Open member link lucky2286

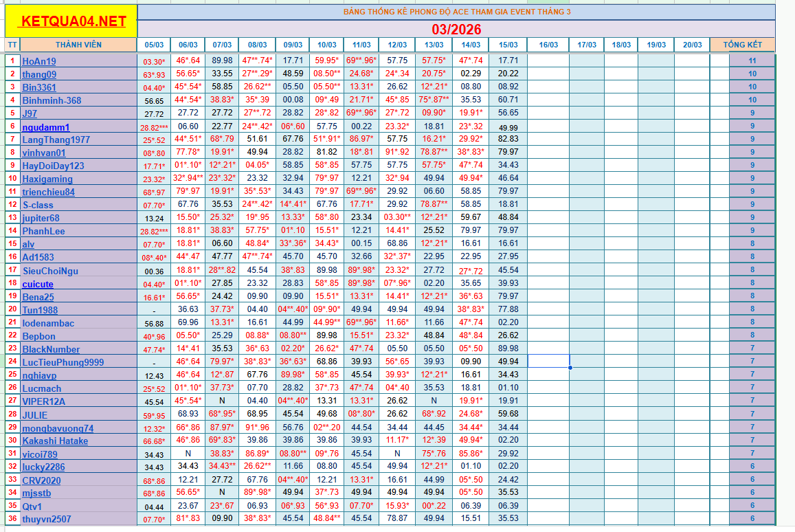pyautogui.click(x=43, y=467)
